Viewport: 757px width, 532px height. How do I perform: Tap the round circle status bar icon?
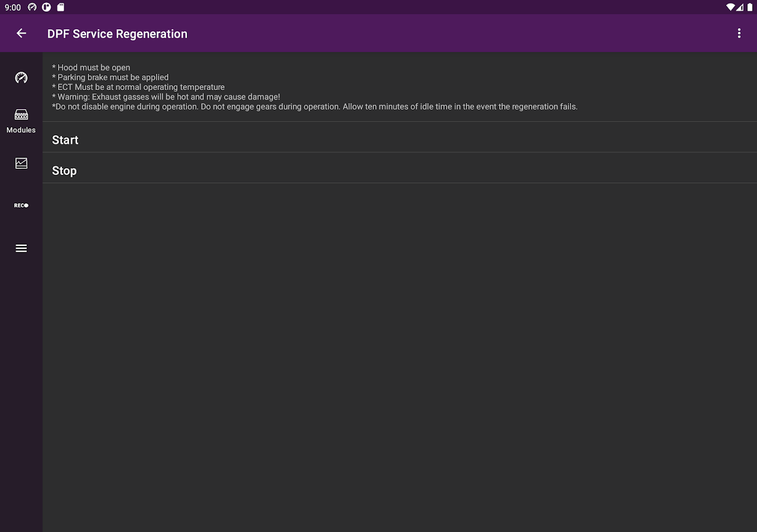pos(47,7)
